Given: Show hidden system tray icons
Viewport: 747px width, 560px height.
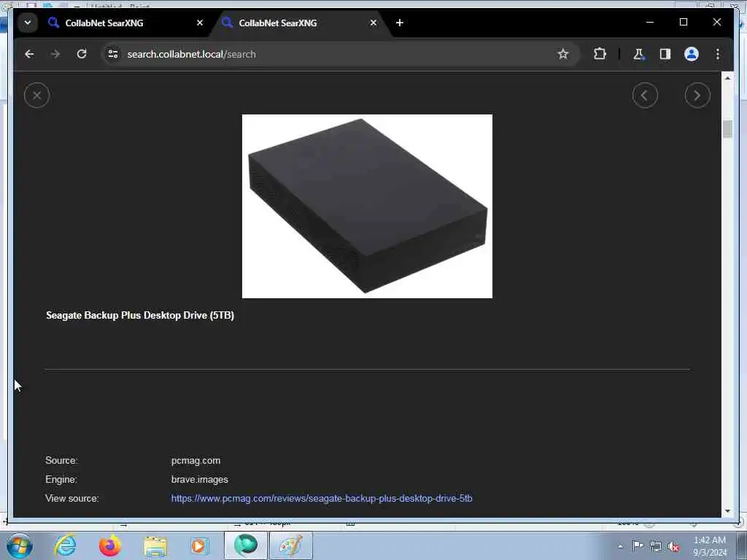Looking at the screenshot, I should pyautogui.click(x=620, y=545).
